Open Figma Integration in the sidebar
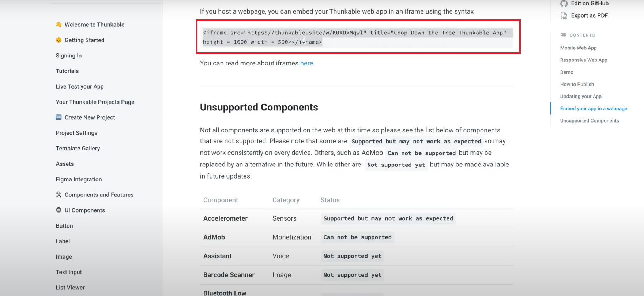The image size is (644, 296). pos(79,179)
